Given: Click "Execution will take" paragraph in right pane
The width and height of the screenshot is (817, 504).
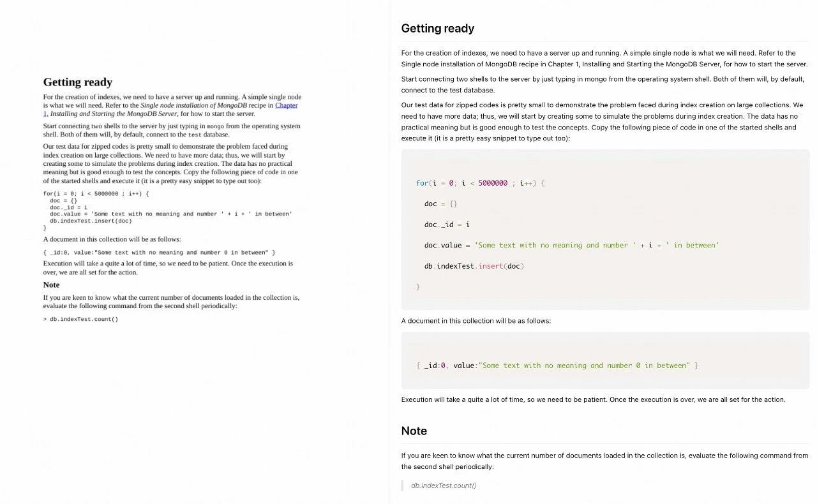Looking at the screenshot, I should pyautogui.click(x=593, y=399).
